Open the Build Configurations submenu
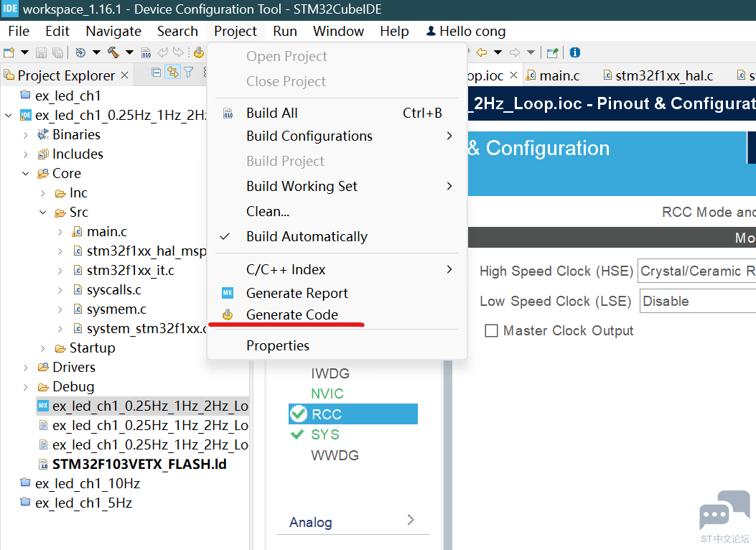The image size is (756, 550). click(337, 136)
